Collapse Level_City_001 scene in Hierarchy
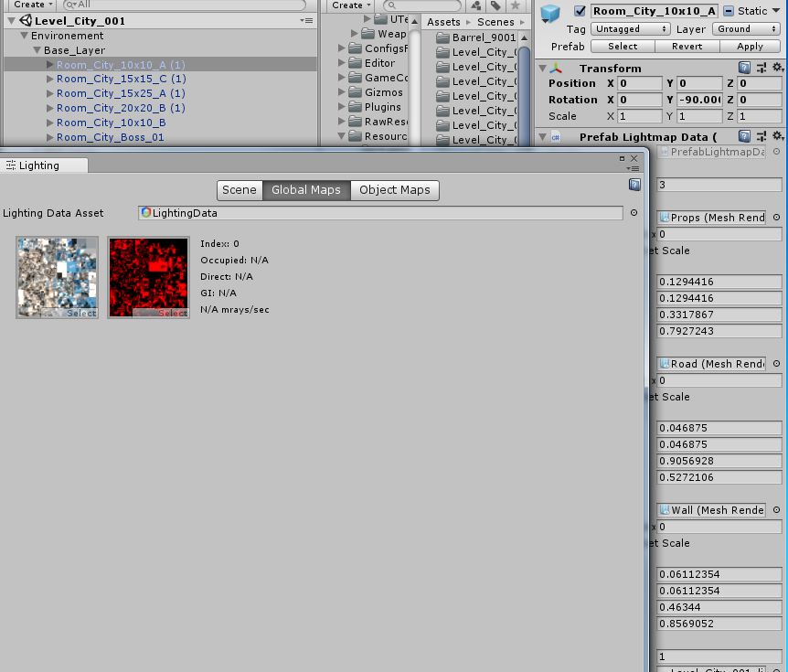Viewport: 788px width, 672px height. (x=11, y=21)
